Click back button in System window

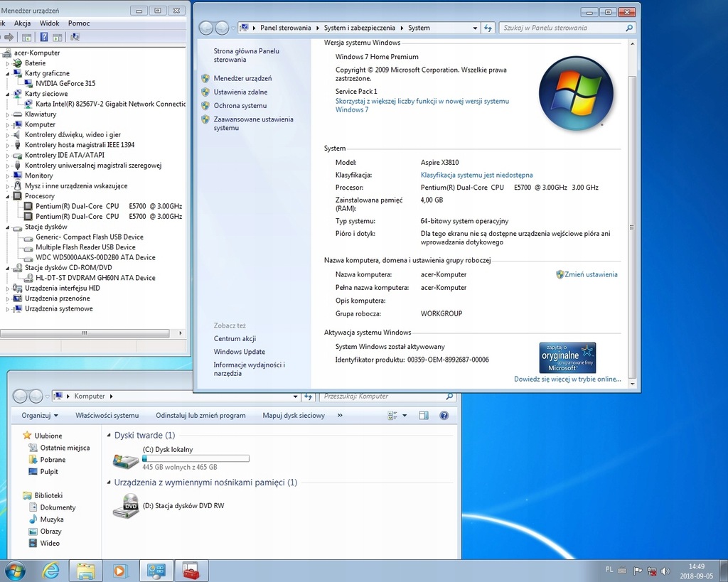205,28
